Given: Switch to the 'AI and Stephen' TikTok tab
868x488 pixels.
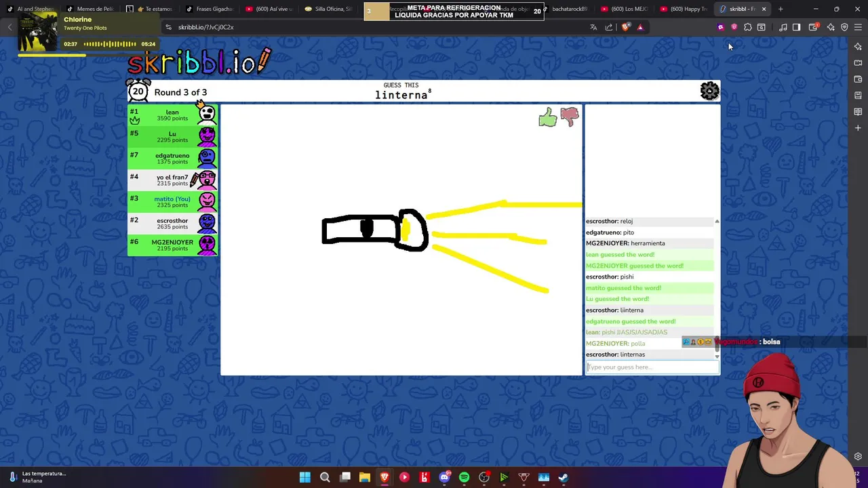Looking at the screenshot, I should click(31, 9).
